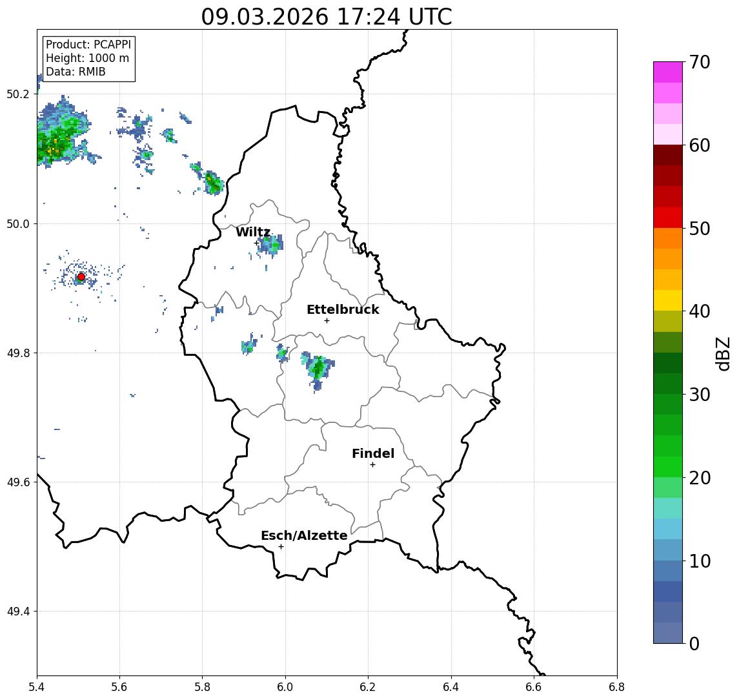739x700 pixels.
Task: Click the longitude axis label 6.4
Action: point(451,687)
